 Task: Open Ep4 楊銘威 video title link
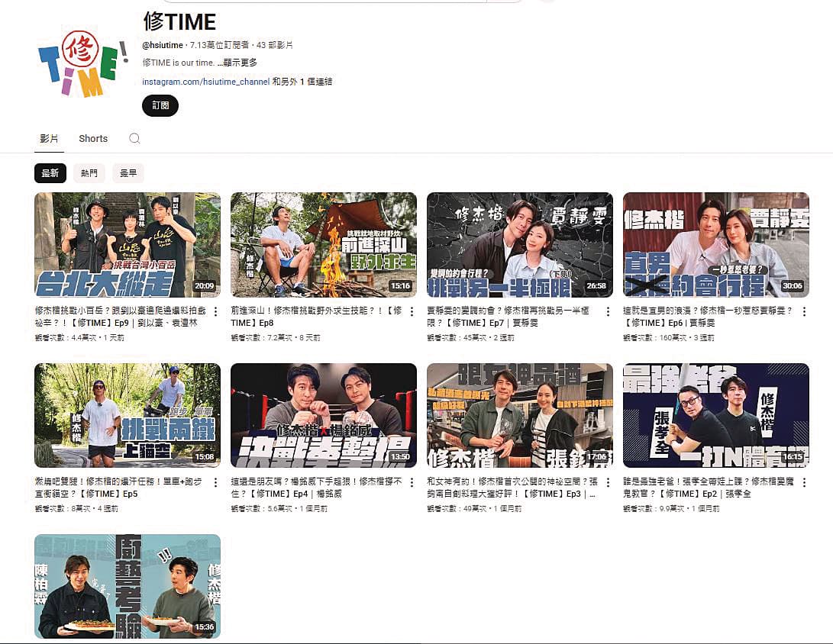click(x=316, y=488)
